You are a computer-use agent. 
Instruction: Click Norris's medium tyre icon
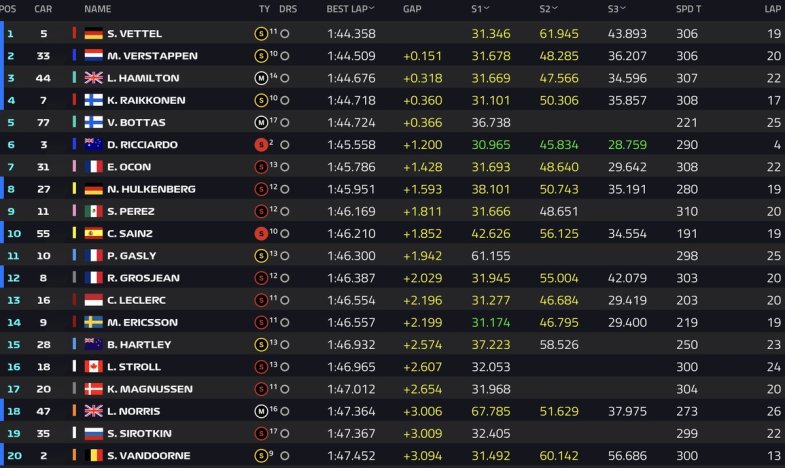point(261,411)
